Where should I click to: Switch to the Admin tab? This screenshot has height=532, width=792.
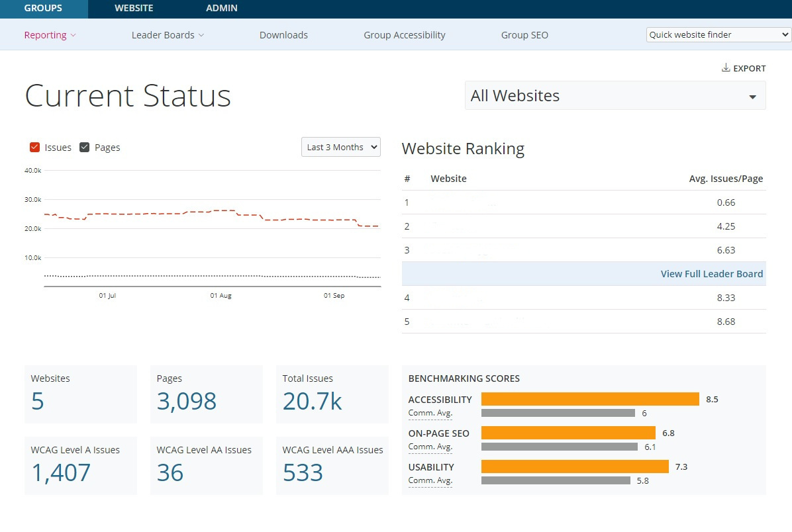[x=221, y=9]
